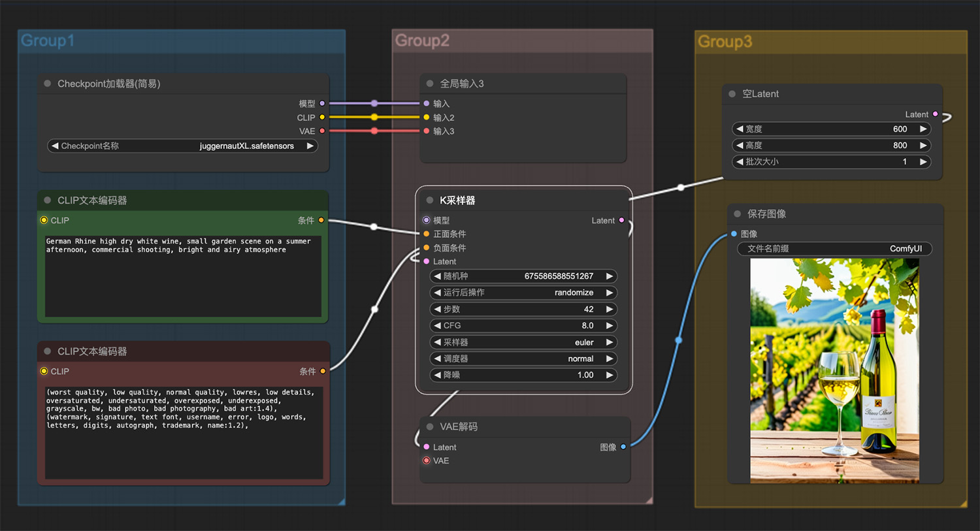The height and width of the screenshot is (531, 980).
Task: Select previous checkpoint with left arrow
Action: [x=55, y=146]
